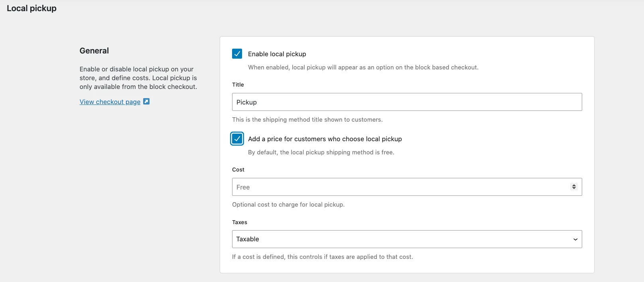Click the Taxes field label
644x282 pixels.
coord(240,222)
